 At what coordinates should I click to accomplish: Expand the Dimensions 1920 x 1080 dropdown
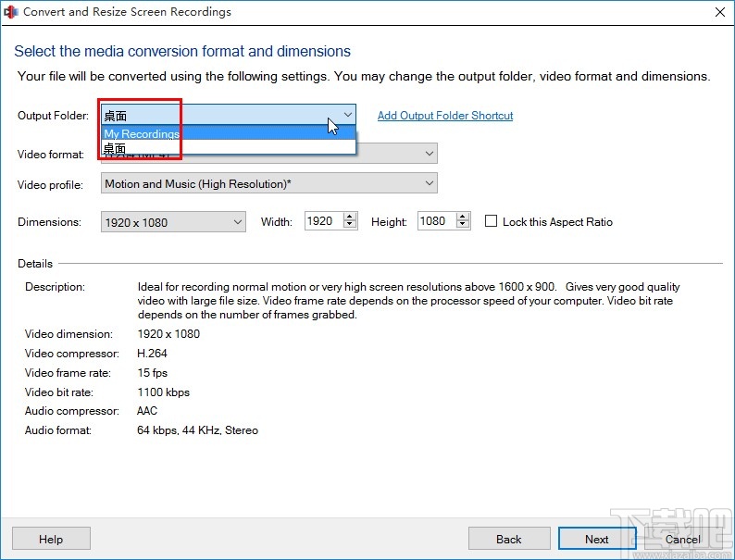173,221
